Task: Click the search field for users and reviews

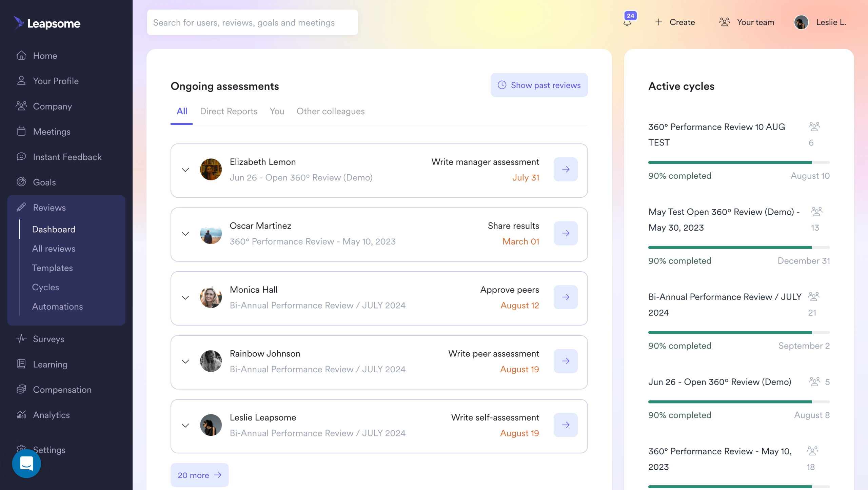Action: click(x=252, y=22)
